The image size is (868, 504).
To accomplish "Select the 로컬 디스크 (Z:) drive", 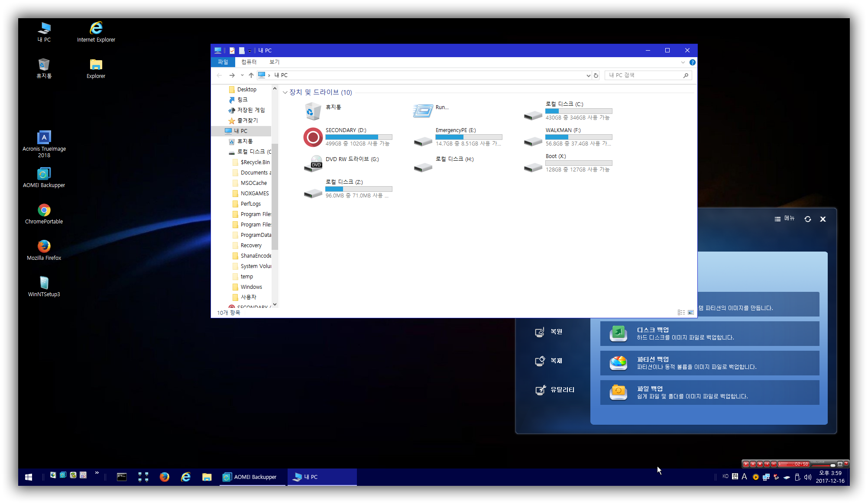I will (x=348, y=189).
